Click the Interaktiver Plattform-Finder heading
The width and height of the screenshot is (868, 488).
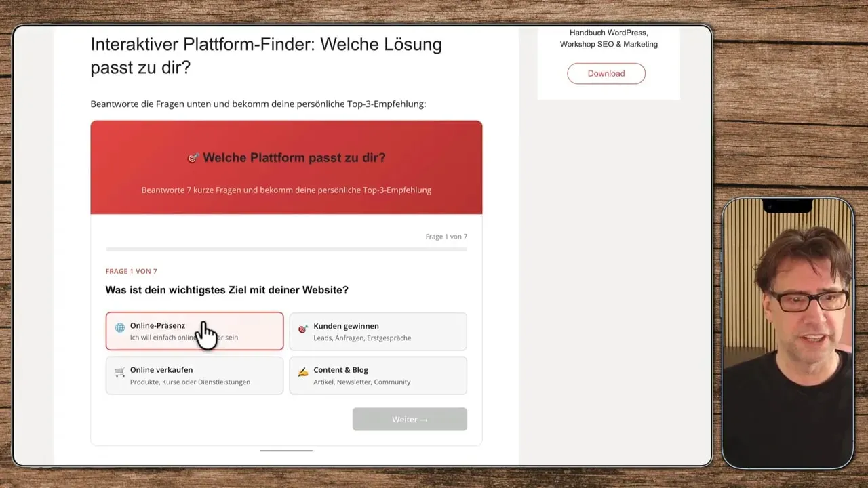coord(266,56)
